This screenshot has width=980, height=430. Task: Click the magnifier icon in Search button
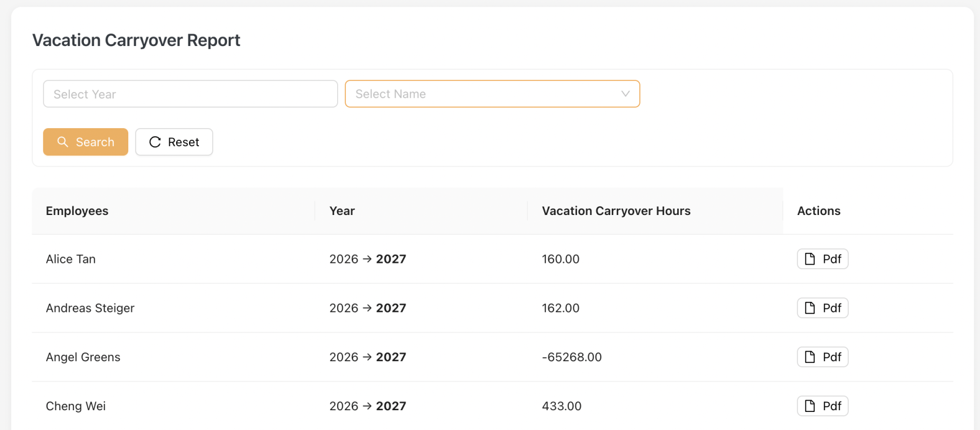coord(62,142)
